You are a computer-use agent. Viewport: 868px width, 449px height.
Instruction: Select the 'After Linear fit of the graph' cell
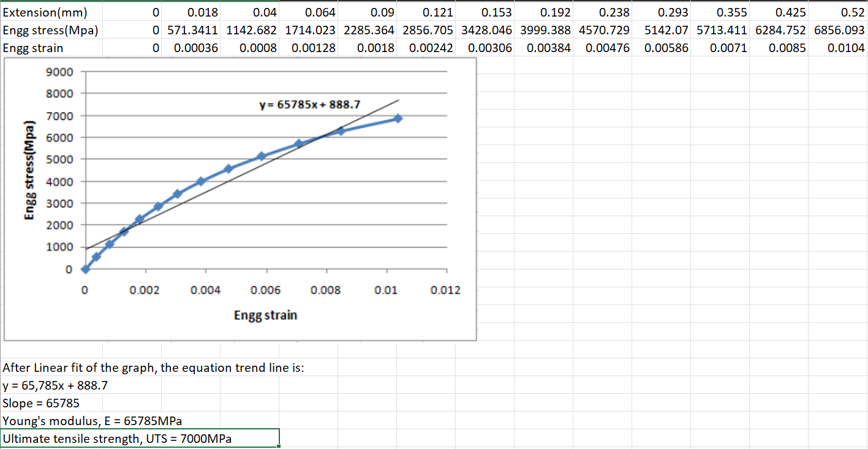point(153,368)
